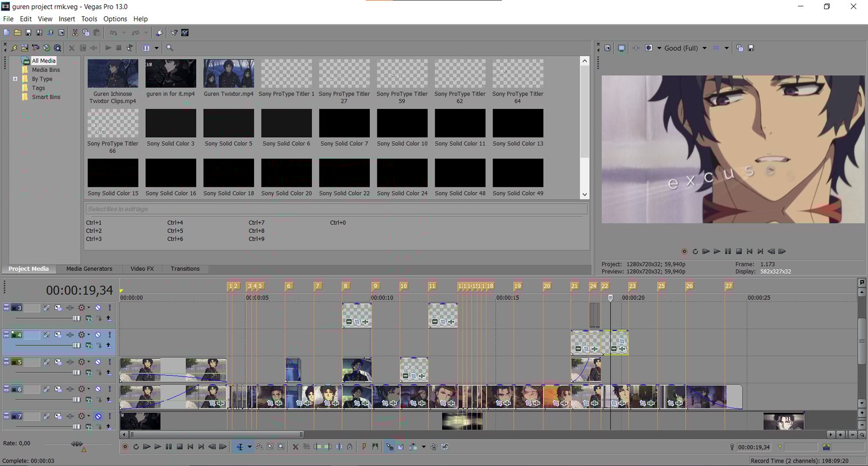This screenshot has height=466, width=868.
Task: Click the Track FX icon on track 3
Action: click(70, 307)
